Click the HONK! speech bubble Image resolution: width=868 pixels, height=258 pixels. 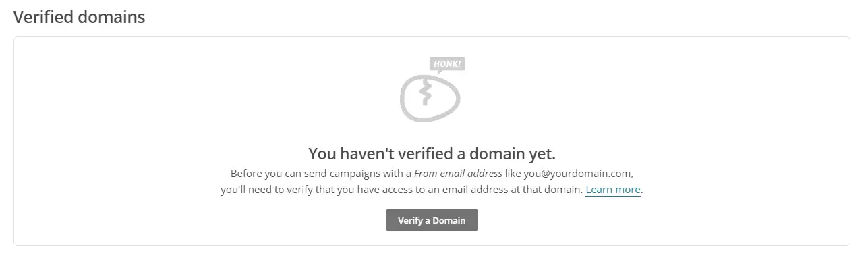click(x=447, y=65)
